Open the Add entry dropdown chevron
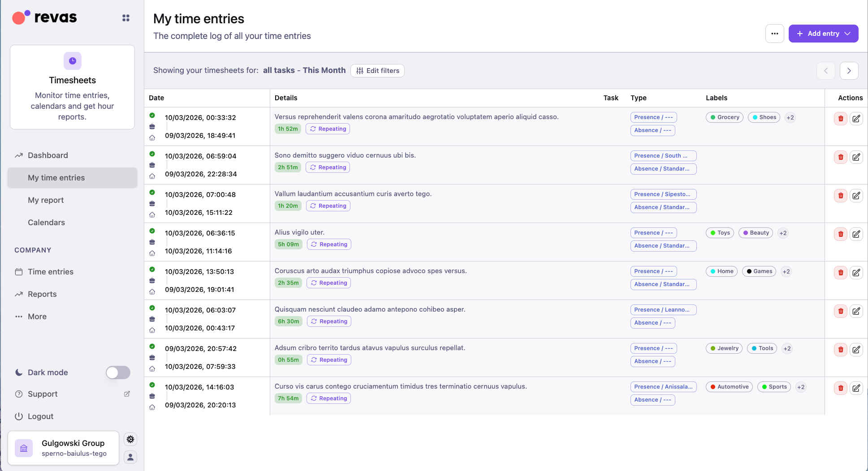The width and height of the screenshot is (868, 471). click(x=847, y=34)
